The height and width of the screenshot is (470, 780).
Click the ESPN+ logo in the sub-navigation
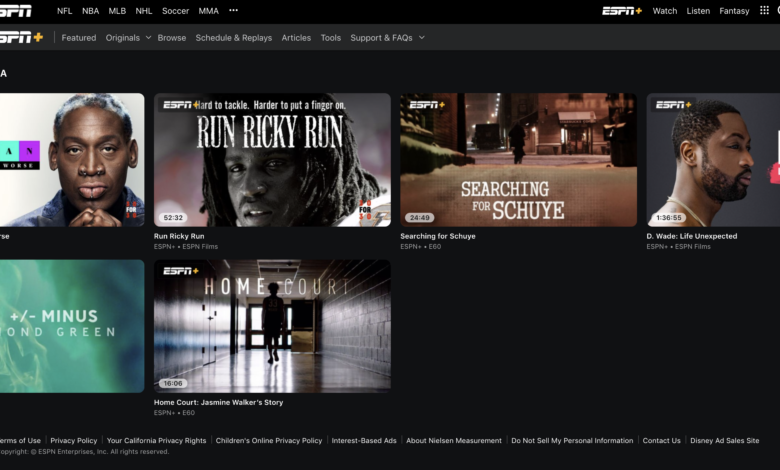coord(21,37)
